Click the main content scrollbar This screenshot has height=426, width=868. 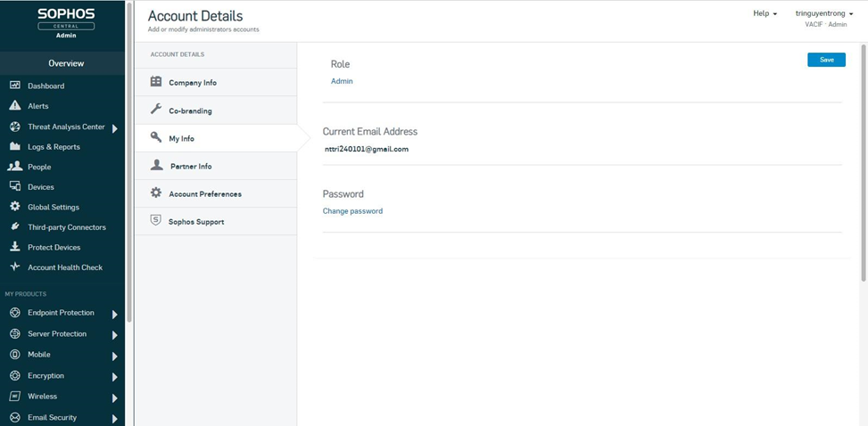[x=864, y=163]
